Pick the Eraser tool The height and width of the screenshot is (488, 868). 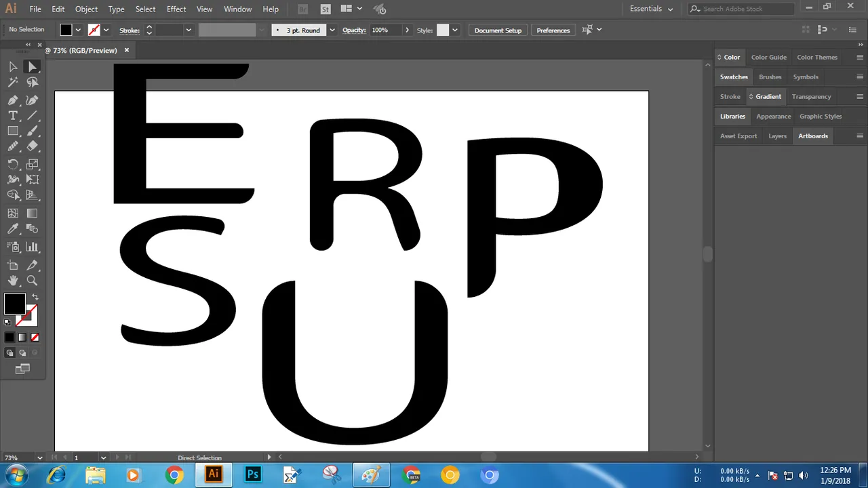pyautogui.click(x=32, y=146)
